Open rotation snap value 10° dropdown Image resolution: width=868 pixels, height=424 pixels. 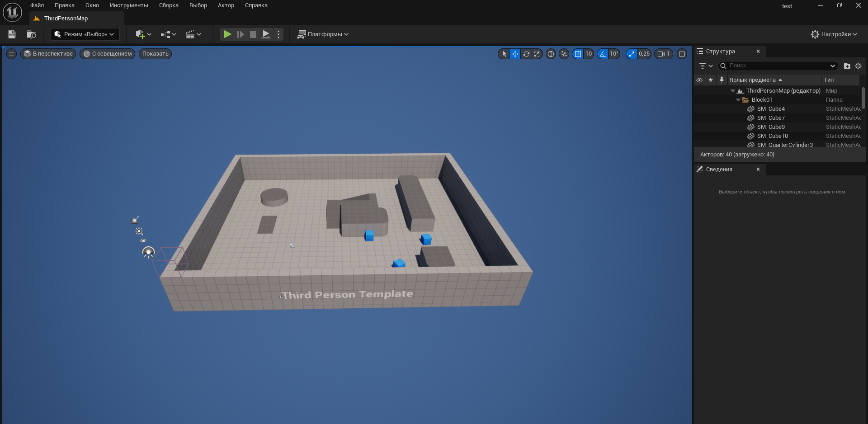(614, 54)
